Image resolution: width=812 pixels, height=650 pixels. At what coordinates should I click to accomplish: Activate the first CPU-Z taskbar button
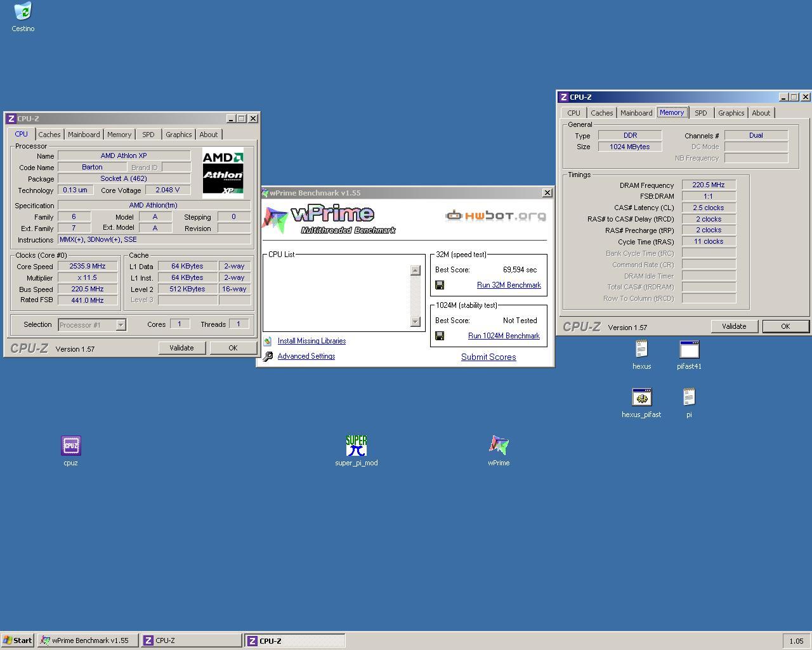tap(191, 640)
